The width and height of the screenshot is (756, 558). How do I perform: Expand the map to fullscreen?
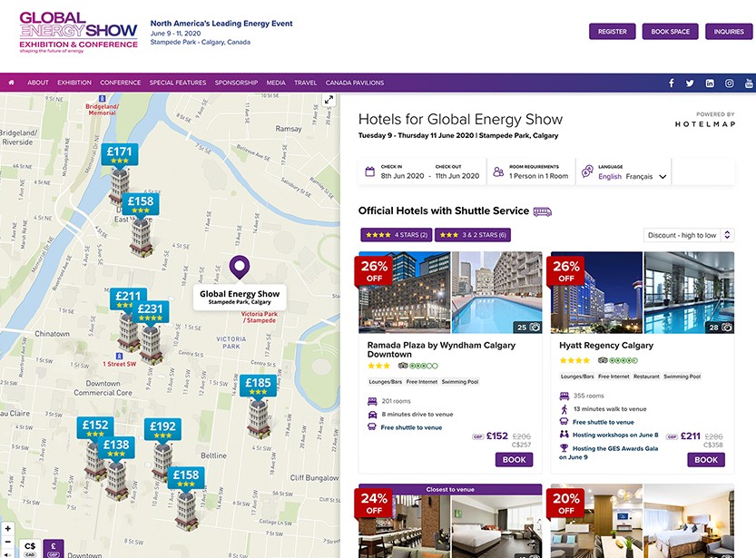(x=329, y=100)
